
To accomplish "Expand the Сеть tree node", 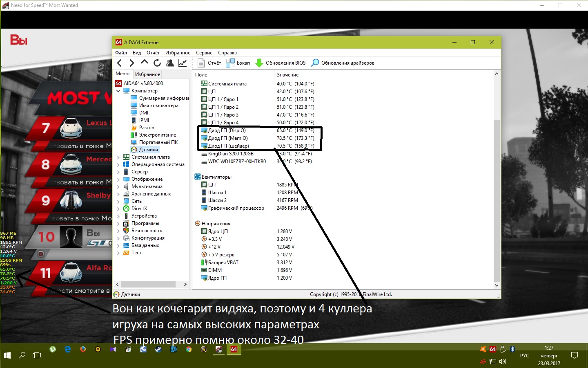I will coord(118,201).
